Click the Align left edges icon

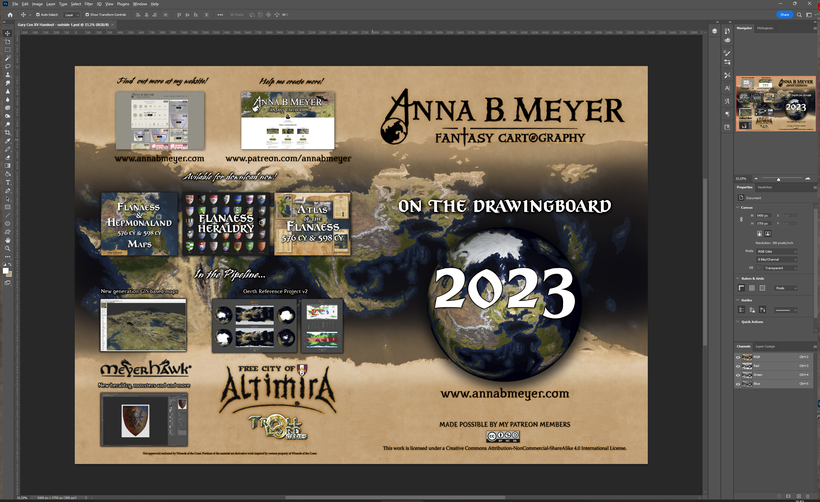click(x=138, y=15)
